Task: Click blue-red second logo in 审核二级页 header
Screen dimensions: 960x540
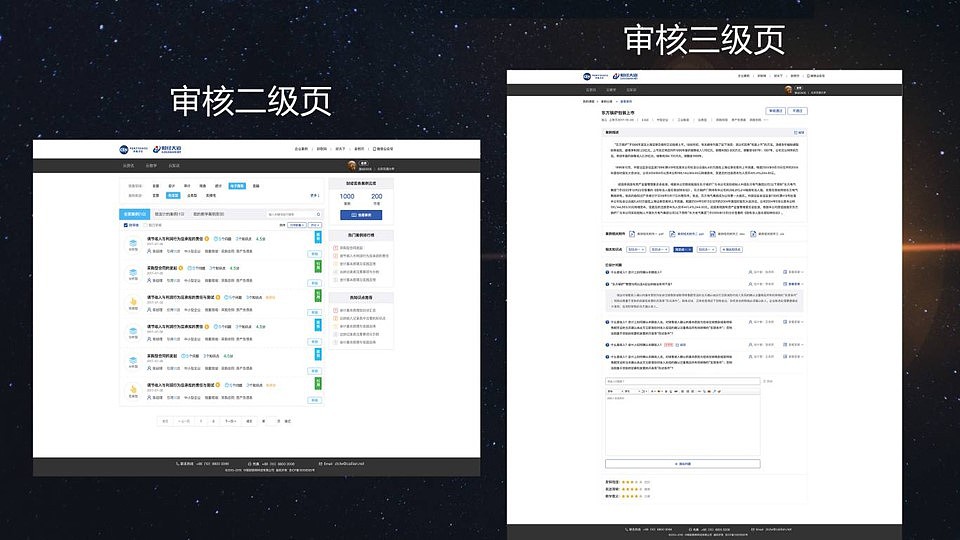Action: [x=167, y=149]
